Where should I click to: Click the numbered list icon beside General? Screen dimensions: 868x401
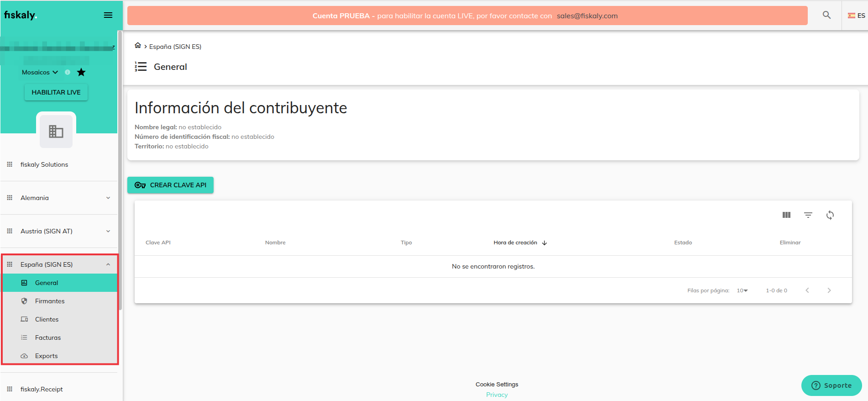point(141,67)
